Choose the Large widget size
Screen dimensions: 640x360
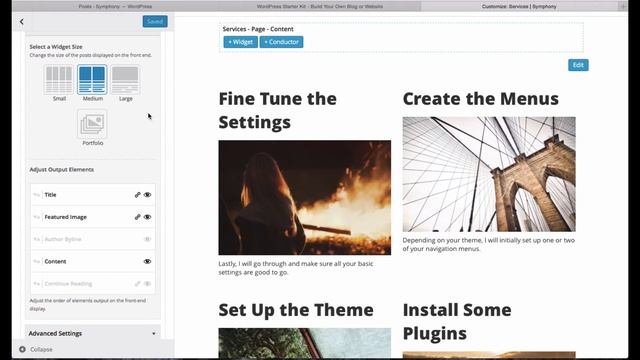coord(125,80)
